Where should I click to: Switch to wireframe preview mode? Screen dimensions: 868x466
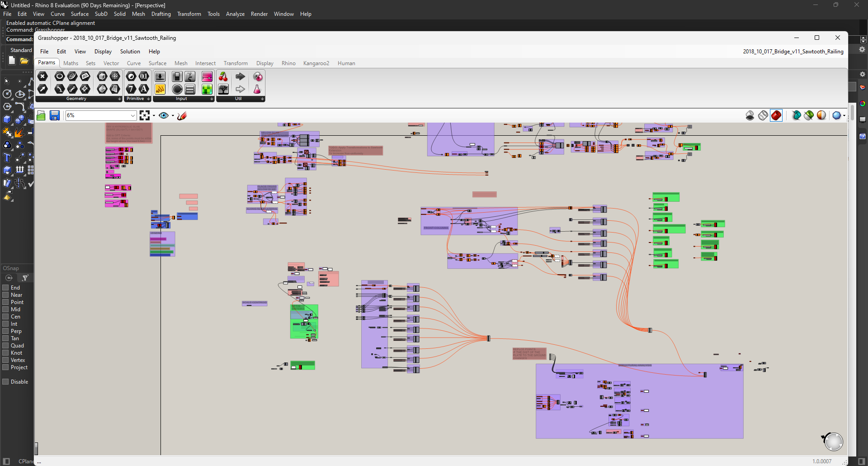point(763,116)
